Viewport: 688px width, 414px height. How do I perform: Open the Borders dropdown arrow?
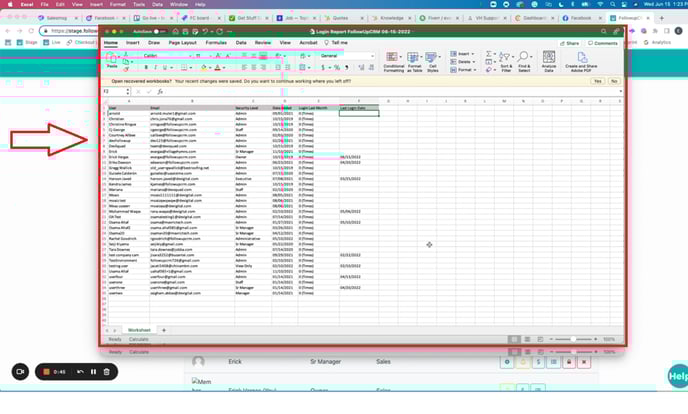(191, 68)
